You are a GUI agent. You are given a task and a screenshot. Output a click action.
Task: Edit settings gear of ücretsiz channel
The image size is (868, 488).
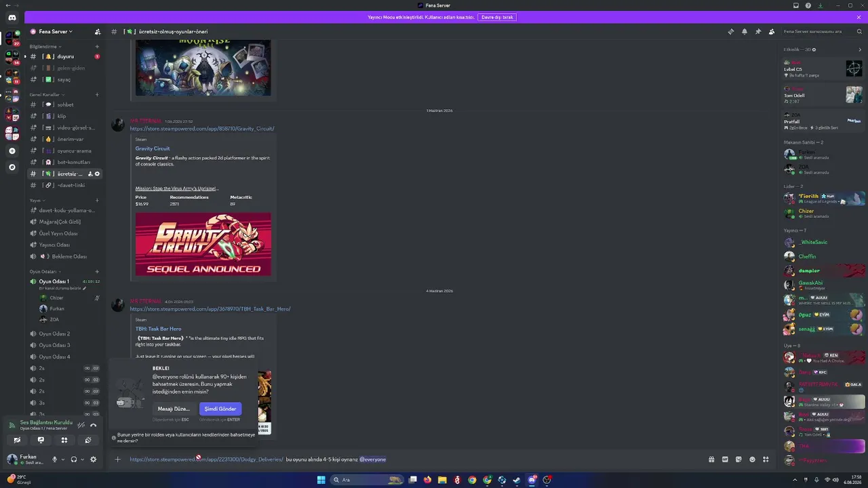97,174
